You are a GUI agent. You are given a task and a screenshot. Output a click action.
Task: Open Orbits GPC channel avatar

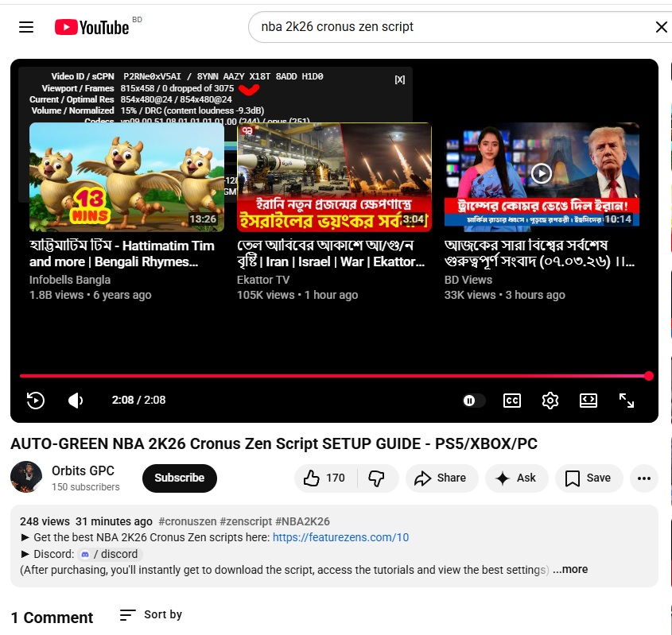pyautogui.click(x=26, y=477)
